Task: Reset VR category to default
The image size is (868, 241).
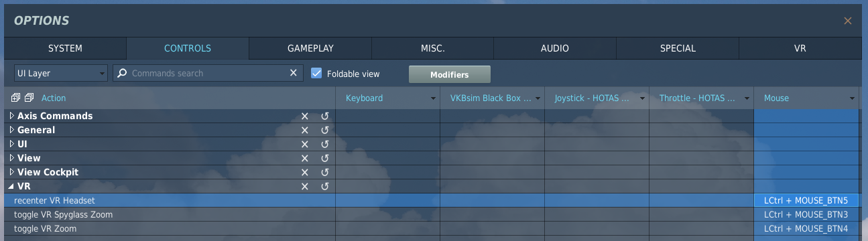Action: pos(325,186)
